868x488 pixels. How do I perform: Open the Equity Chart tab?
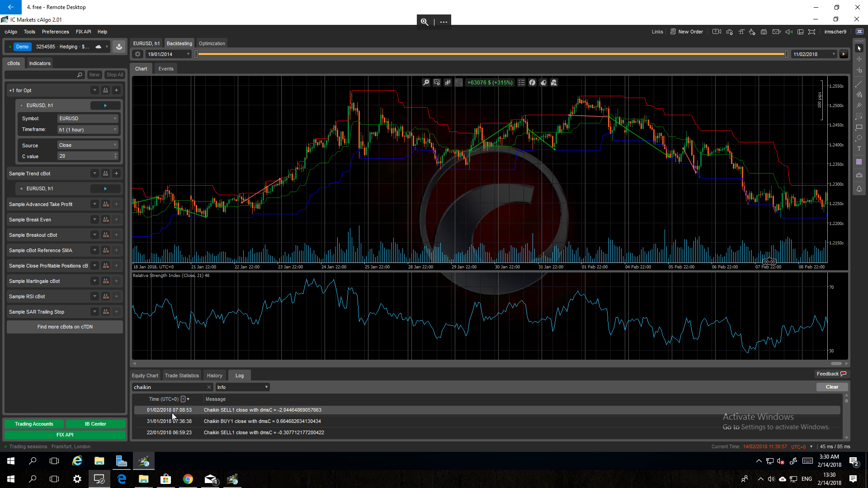coord(145,375)
